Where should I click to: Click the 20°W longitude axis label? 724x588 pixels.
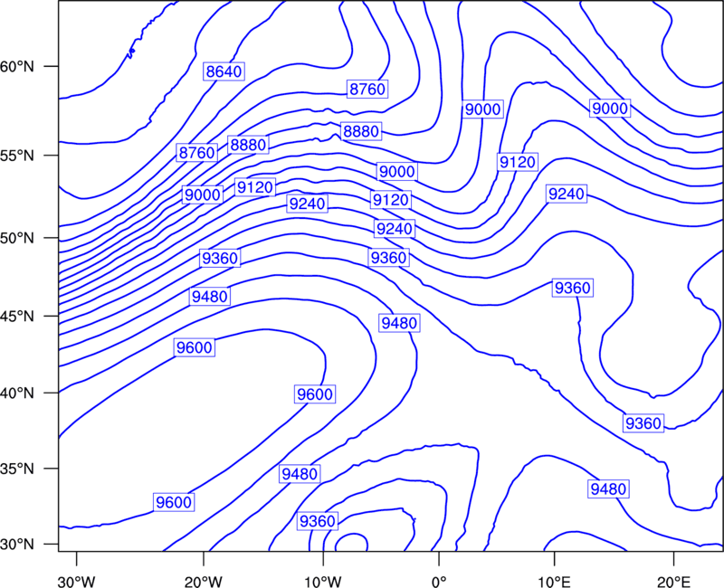[x=204, y=582]
